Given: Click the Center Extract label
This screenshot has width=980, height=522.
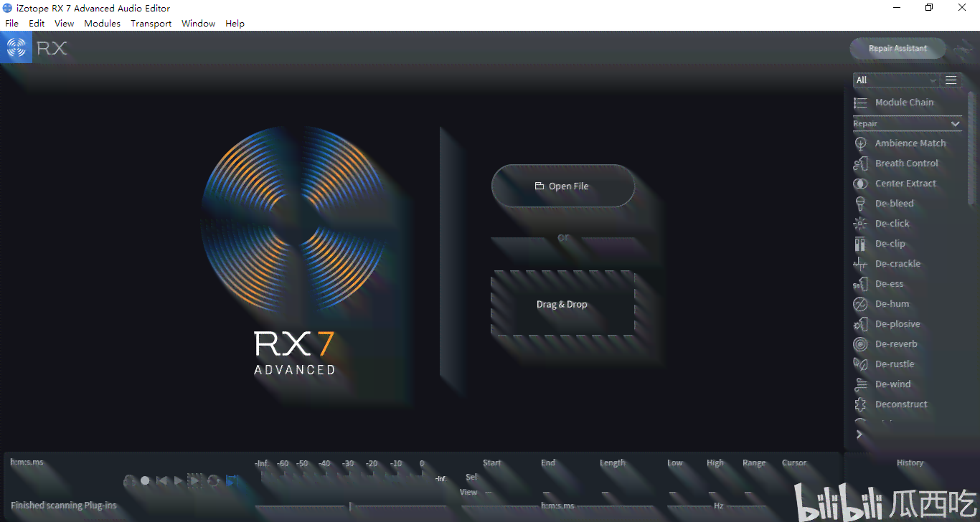Looking at the screenshot, I should click(x=905, y=184).
